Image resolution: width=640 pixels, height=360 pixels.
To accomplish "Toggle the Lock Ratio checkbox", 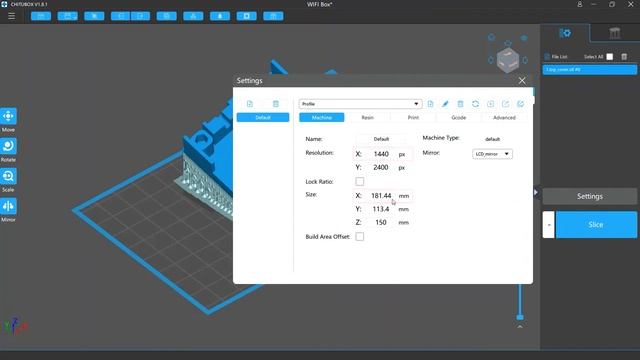I will point(360,181).
